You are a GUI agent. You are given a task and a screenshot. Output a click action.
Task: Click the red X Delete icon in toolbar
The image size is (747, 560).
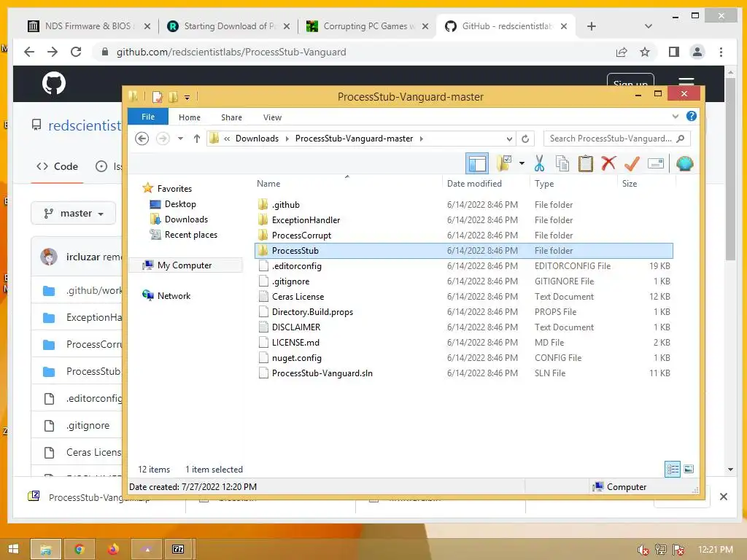(608, 163)
